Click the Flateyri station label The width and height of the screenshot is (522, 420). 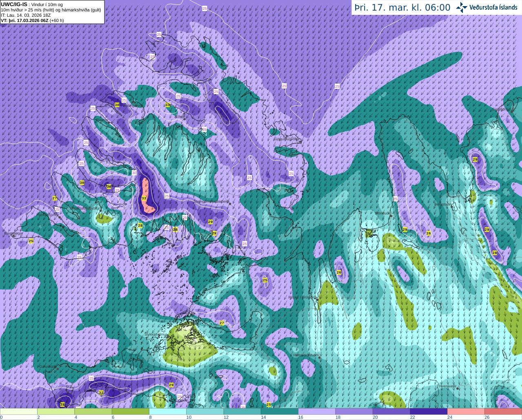tap(103, 120)
